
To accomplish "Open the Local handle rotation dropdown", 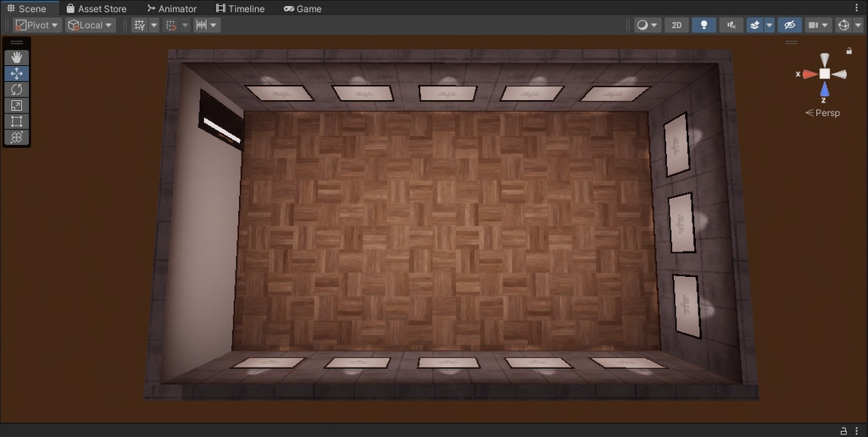I will 90,25.
